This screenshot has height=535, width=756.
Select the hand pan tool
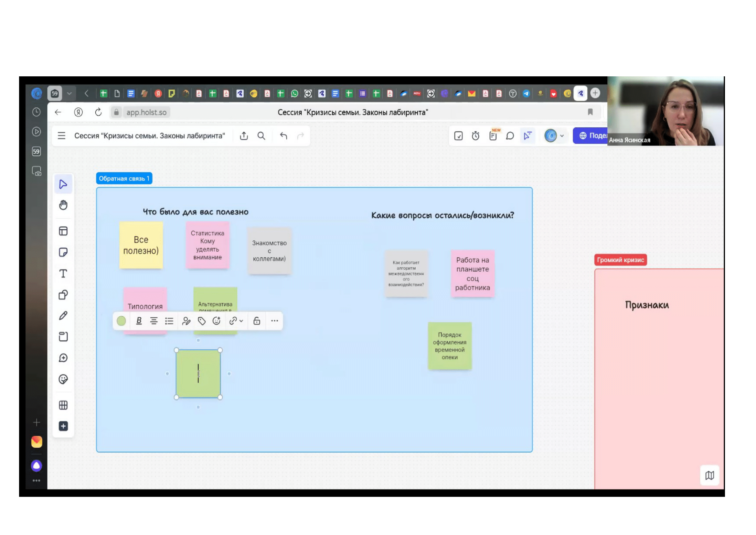pyautogui.click(x=63, y=205)
